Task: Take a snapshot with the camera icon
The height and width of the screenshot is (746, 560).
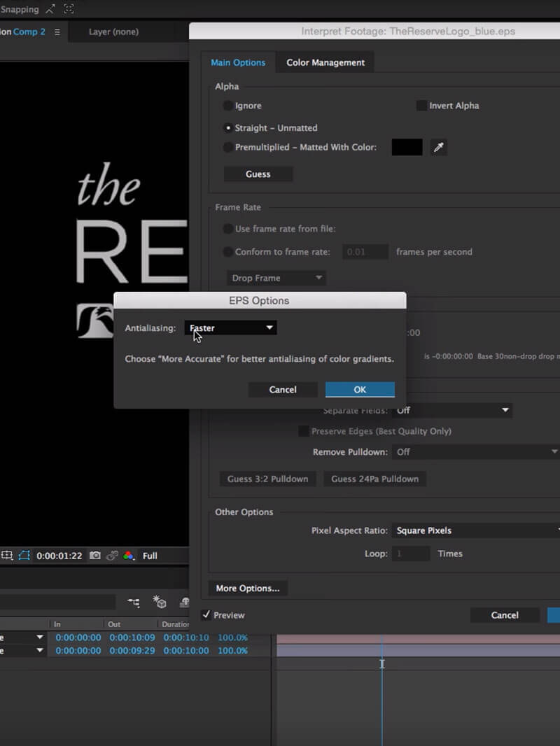Action: [95, 555]
